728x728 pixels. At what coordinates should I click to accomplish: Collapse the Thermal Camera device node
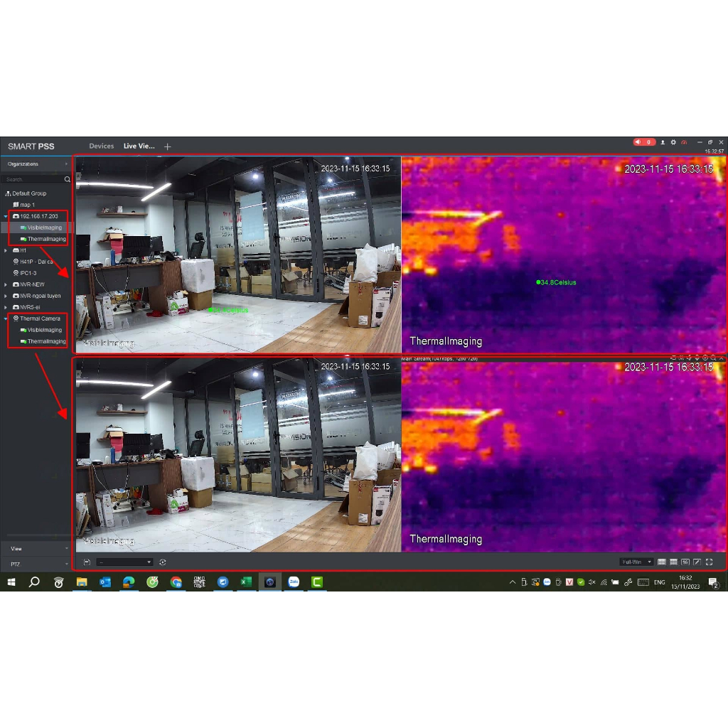click(6, 318)
